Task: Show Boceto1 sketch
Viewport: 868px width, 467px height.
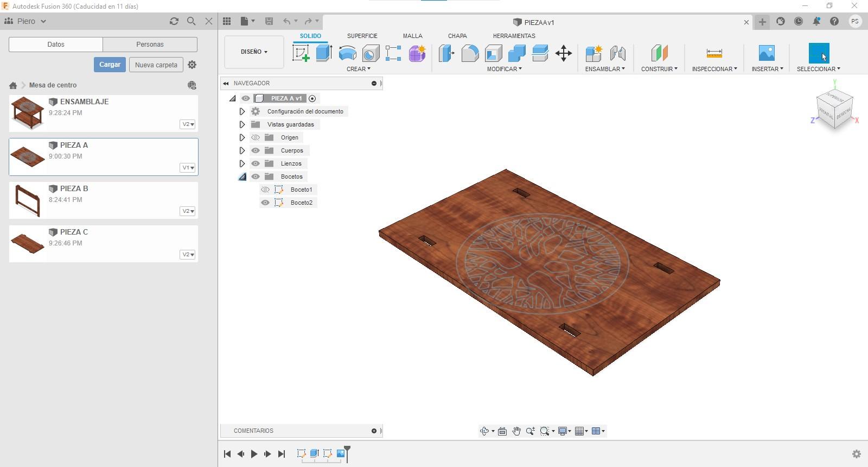Action: pos(265,190)
